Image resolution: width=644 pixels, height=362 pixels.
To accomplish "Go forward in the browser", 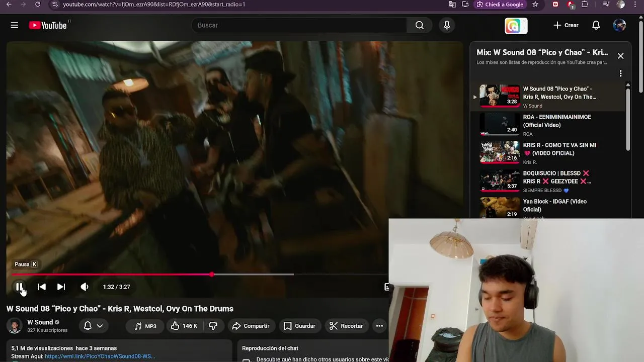I will pyautogui.click(x=23, y=4).
